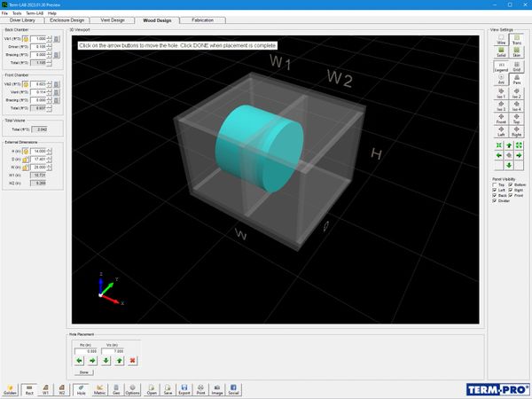Uncheck the Divider panel visibility box
This screenshot has width=532, height=399.
[x=495, y=201]
